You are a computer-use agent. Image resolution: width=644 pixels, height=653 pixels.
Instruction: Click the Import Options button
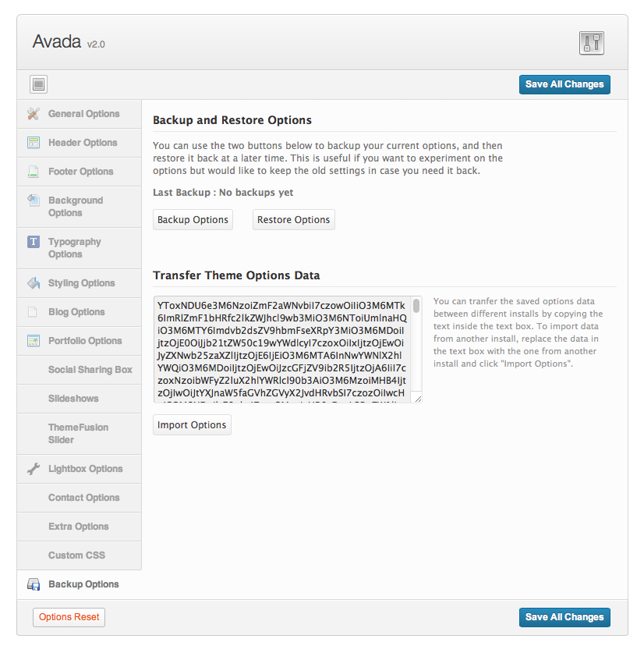point(192,425)
